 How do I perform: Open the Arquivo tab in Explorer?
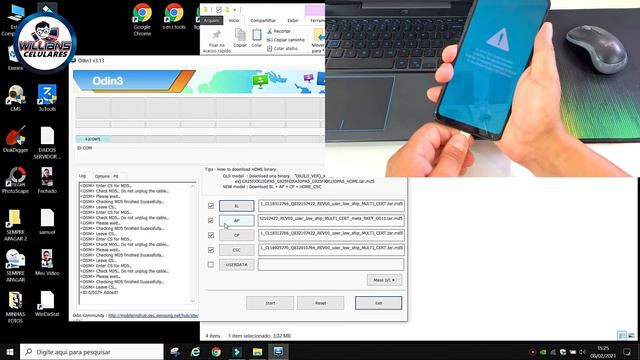coord(211,20)
